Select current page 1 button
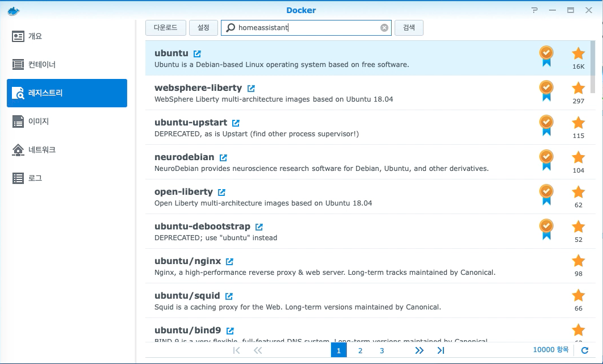Viewport: 603px width, 364px height. tap(339, 350)
